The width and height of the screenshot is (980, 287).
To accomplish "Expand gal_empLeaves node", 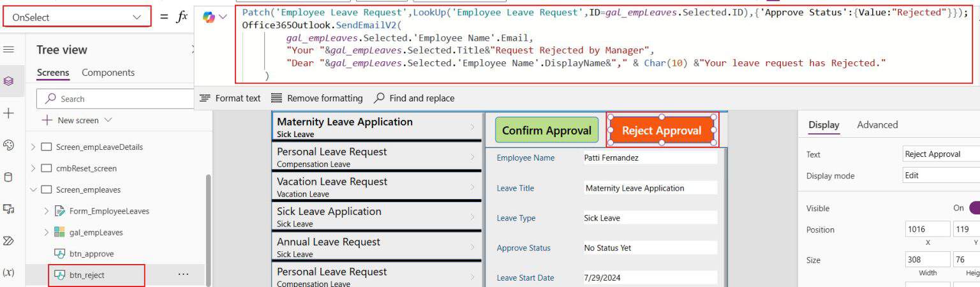I will [x=47, y=232].
